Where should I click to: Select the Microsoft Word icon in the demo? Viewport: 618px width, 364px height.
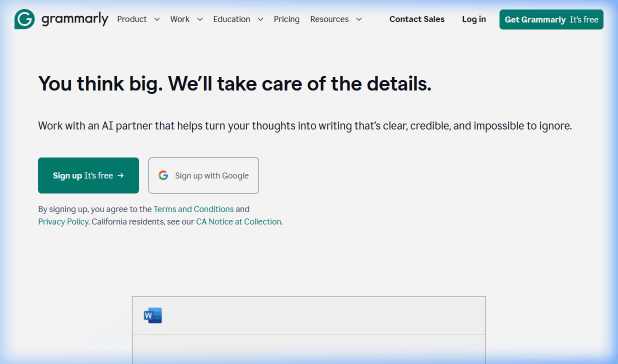coord(153,315)
